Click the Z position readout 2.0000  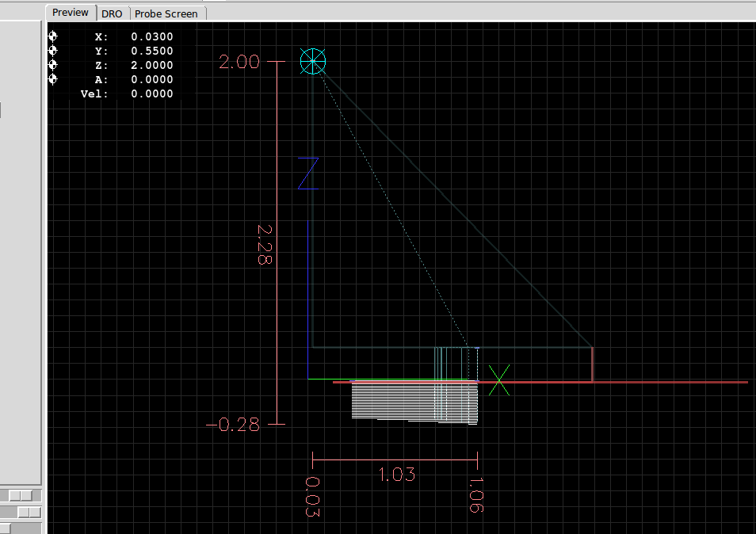pyautogui.click(x=151, y=65)
